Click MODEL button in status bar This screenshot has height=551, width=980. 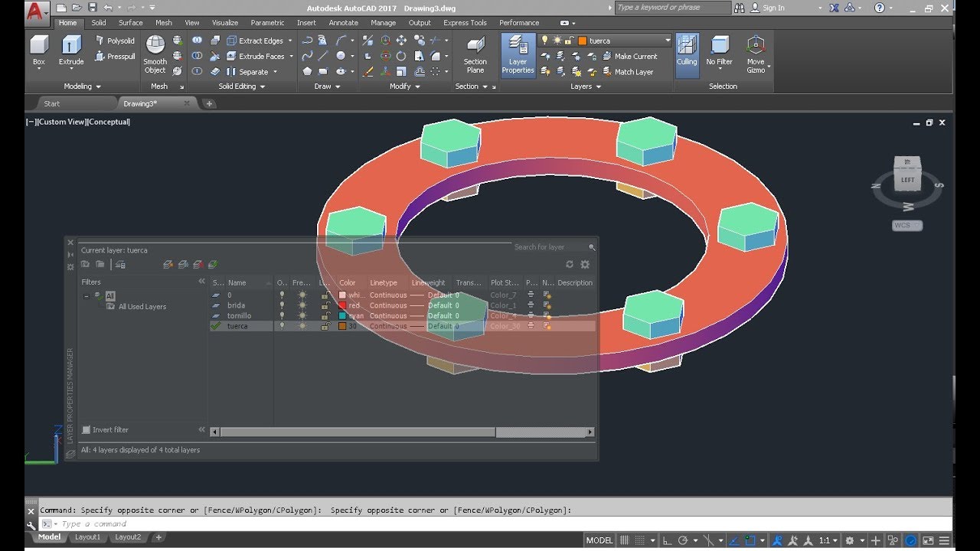[x=599, y=540]
